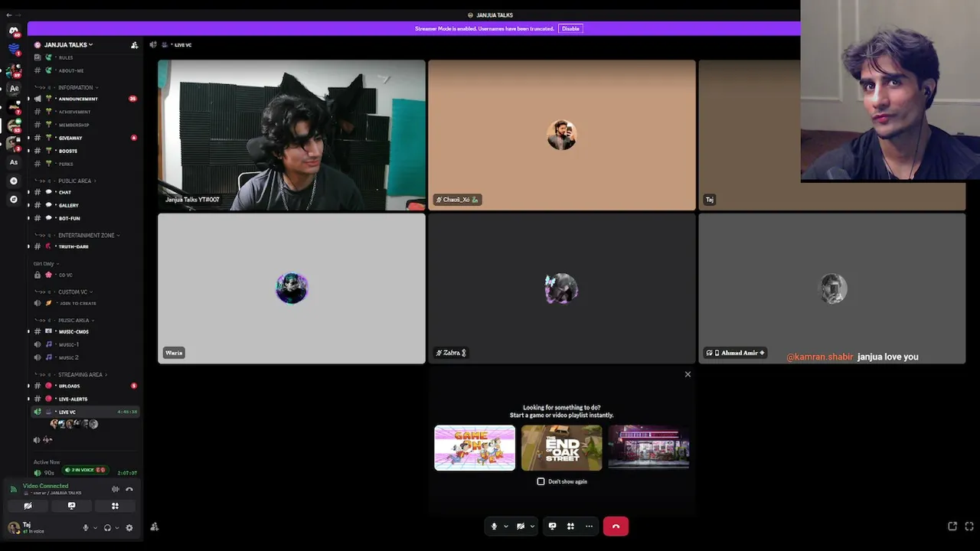
Task: Close the activity suggestions panel
Action: tap(688, 374)
